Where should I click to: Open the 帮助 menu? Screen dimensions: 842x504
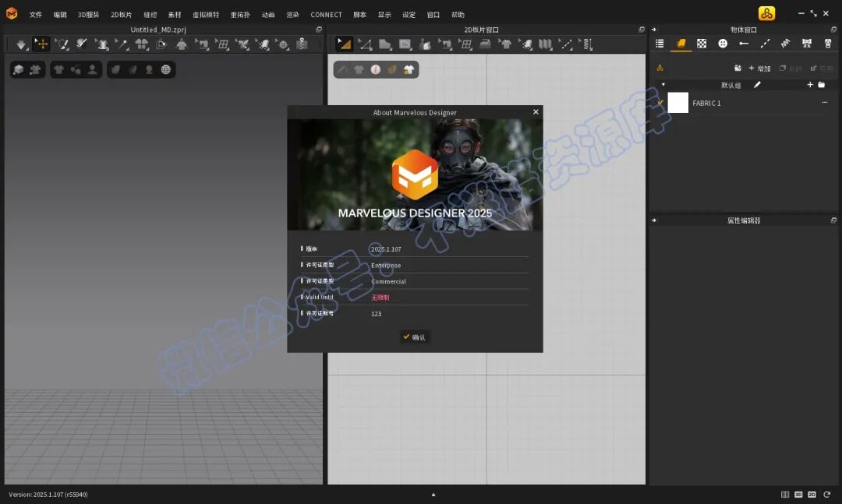[458, 15]
